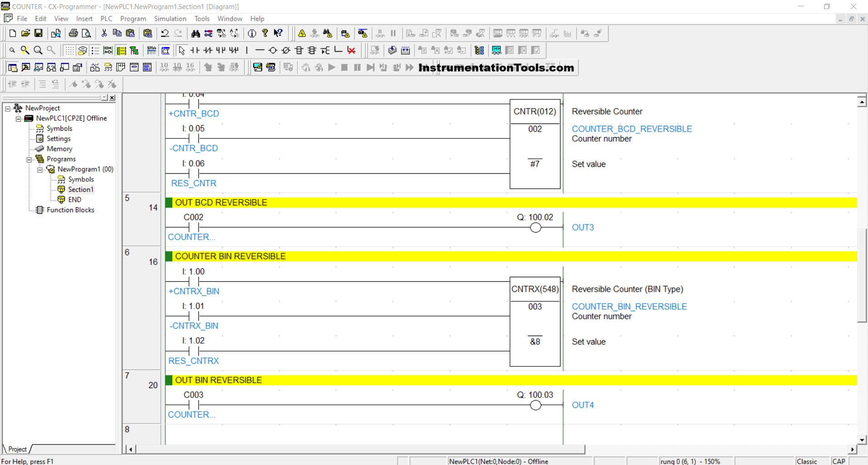Select the New Contact tool
868x465 pixels.
tap(195, 50)
